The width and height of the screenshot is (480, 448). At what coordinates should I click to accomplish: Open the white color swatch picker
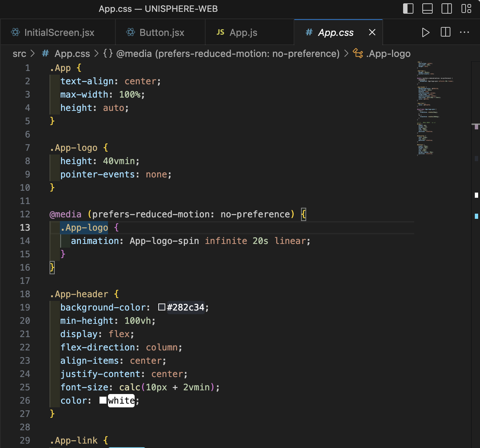(103, 400)
